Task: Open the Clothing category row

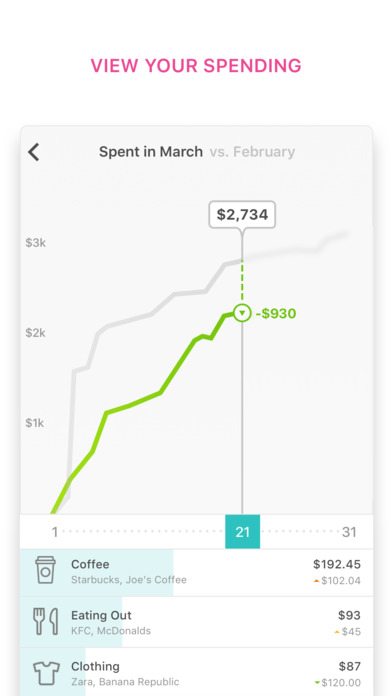Action: pyautogui.click(x=196, y=672)
